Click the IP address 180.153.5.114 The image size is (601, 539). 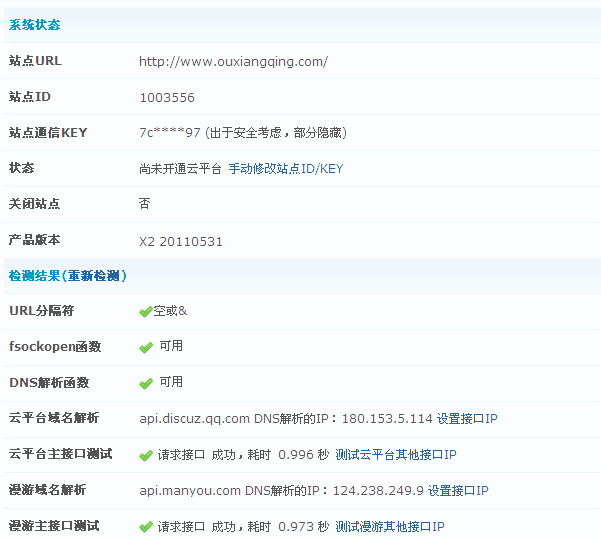click(387, 419)
